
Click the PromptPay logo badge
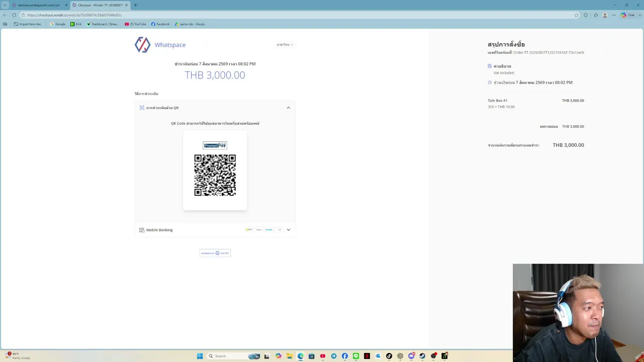tap(215, 145)
